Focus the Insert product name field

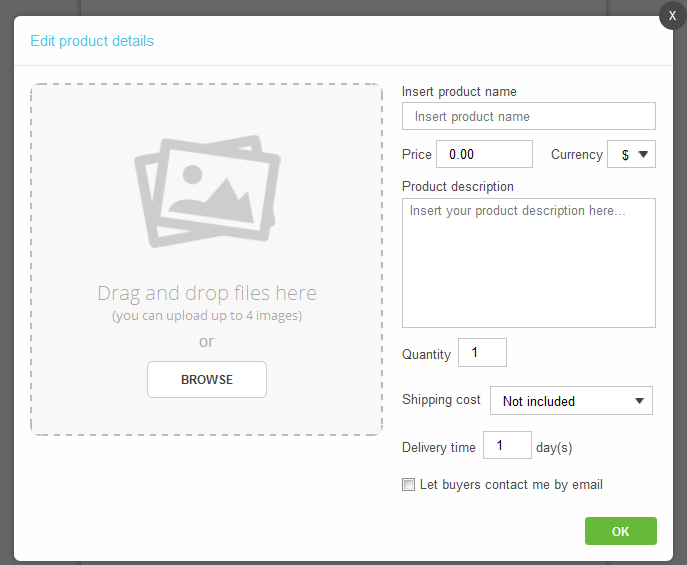click(x=529, y=116)
